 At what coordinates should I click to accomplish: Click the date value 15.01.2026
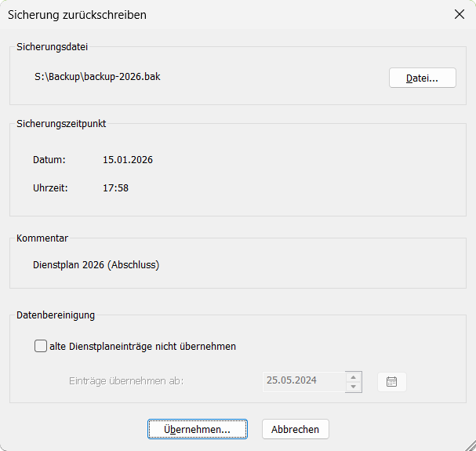128,160
